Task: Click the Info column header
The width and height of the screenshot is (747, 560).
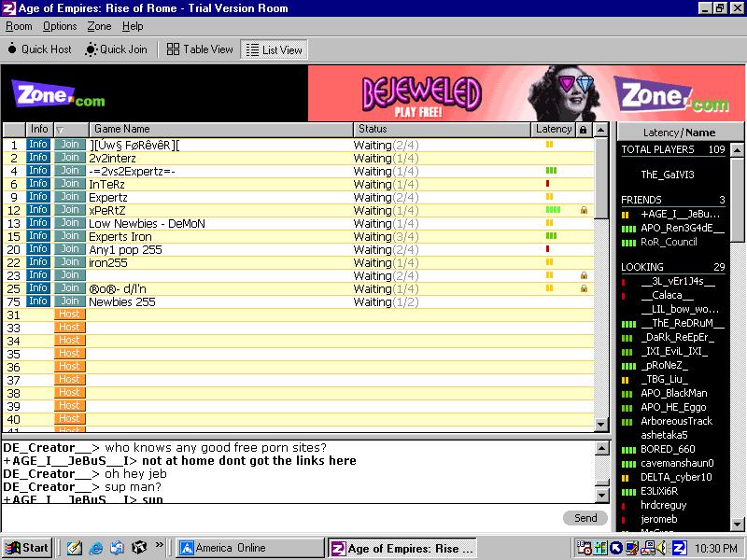Action: point(39,129)
